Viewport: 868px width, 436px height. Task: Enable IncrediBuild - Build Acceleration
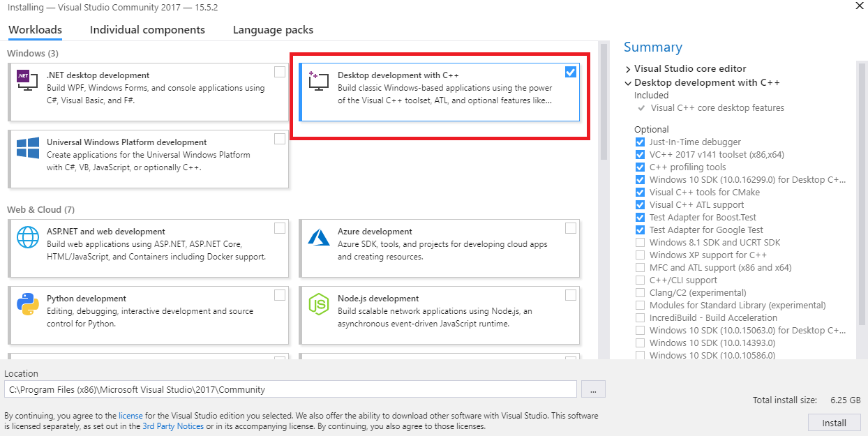(x=640, y=318)
